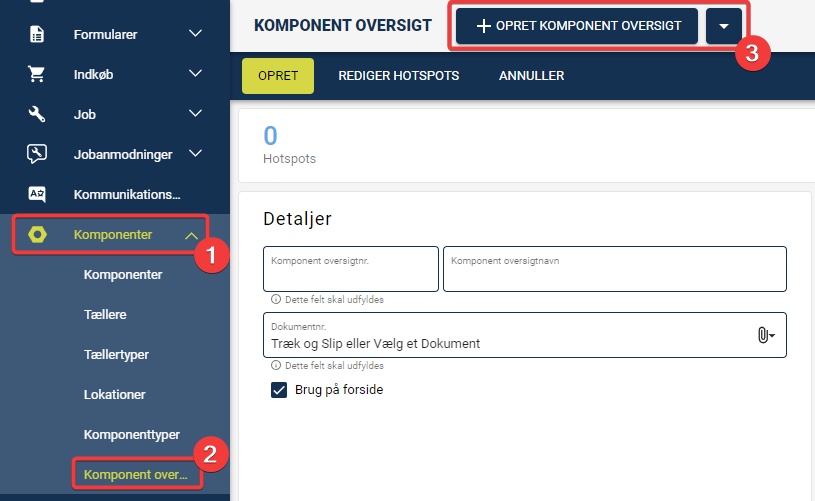Click the Dokumentnr. drag-and-drop document field

point(525,335)
